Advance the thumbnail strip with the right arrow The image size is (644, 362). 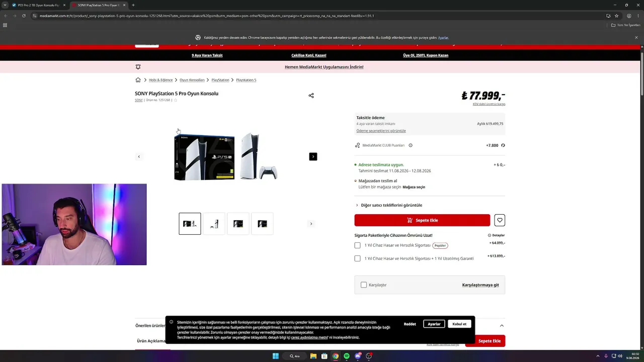point(311,224)
